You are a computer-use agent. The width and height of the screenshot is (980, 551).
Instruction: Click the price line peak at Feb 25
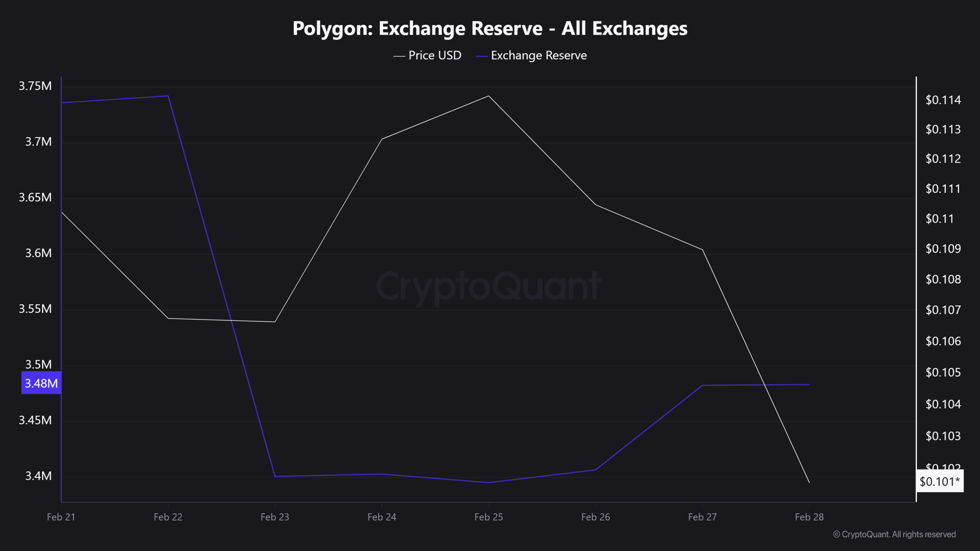click(489, 96)
